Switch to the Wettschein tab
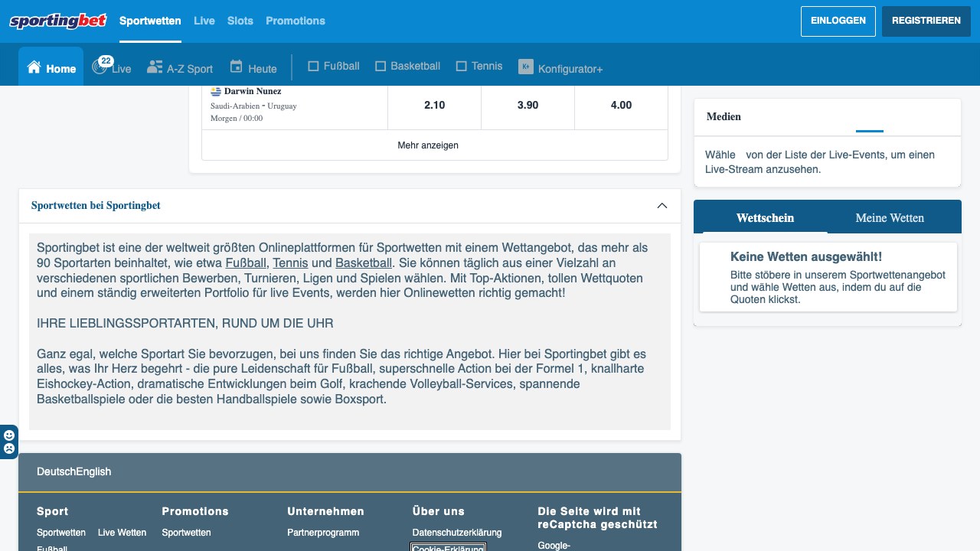 pyautogui.click(x=765, y=218)
